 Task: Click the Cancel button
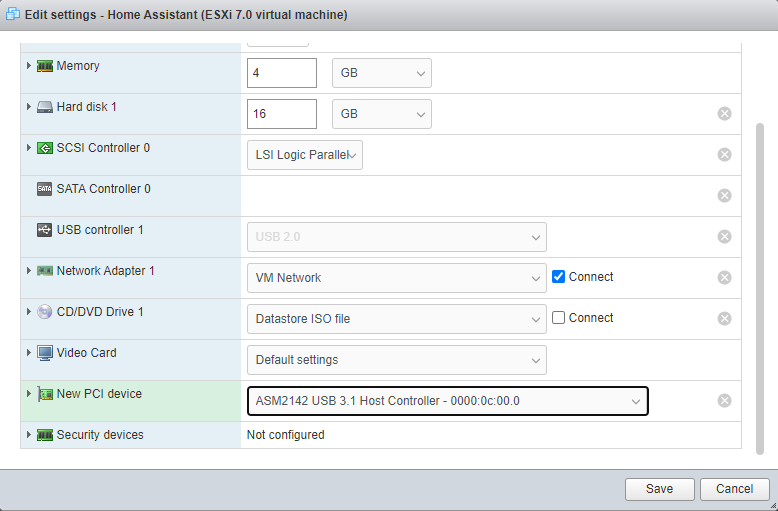tap(734, 489)
